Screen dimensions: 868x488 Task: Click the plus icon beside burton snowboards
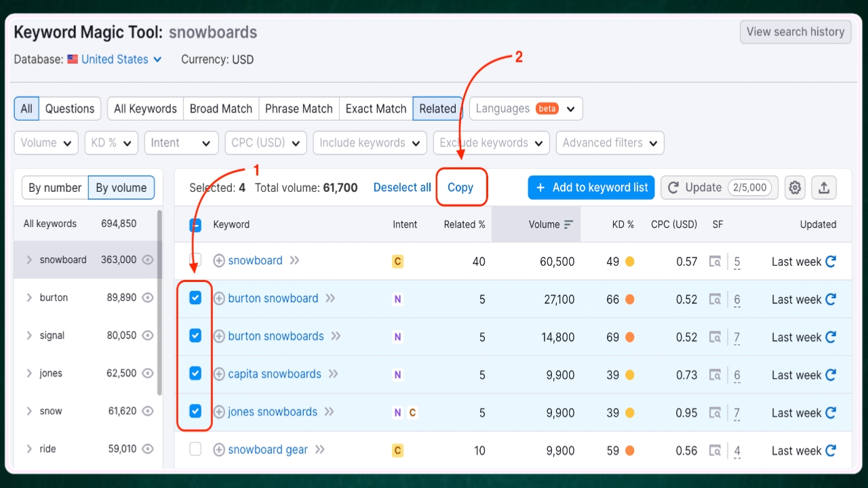coord(219,336)
